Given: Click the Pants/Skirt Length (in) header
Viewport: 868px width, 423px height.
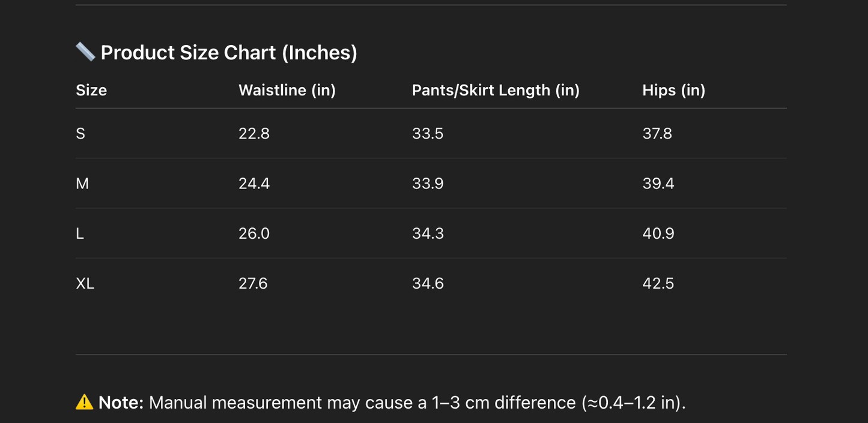Looking at the screenshot, I should click(x=496, y=90).
